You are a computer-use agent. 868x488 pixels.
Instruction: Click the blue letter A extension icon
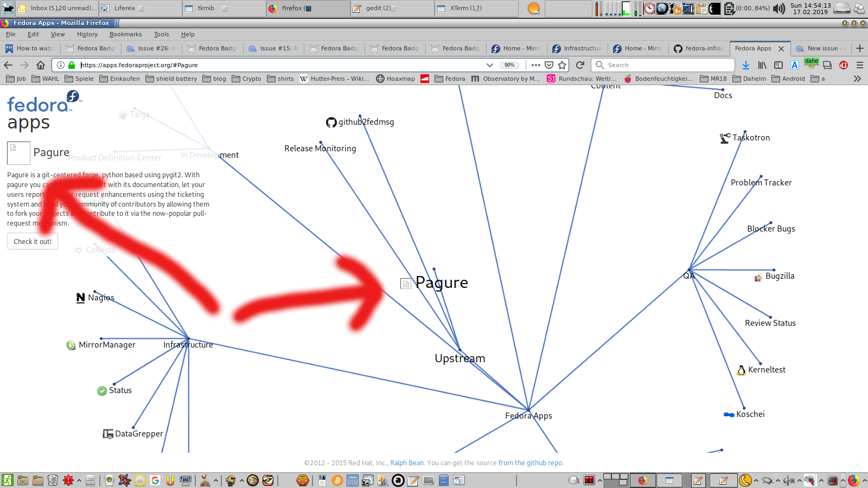(795, 65)
